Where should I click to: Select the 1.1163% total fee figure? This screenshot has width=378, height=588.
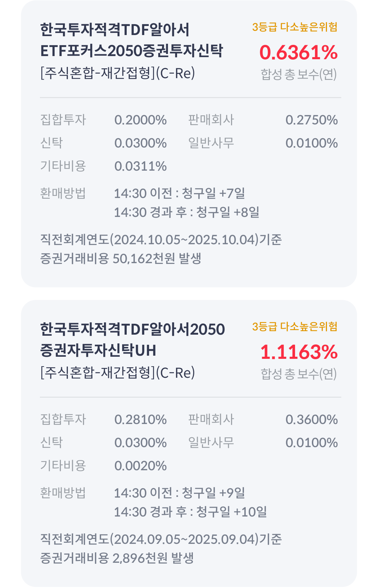click(x=299, y=352)
